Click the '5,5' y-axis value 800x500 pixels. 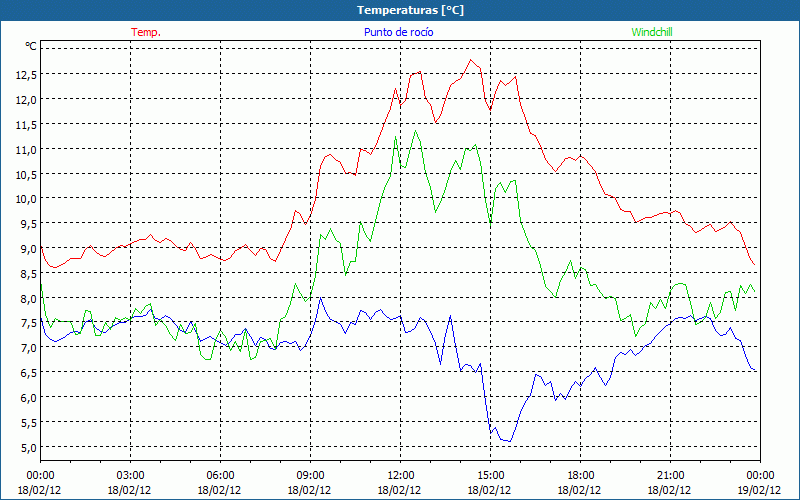pos(29,423)
